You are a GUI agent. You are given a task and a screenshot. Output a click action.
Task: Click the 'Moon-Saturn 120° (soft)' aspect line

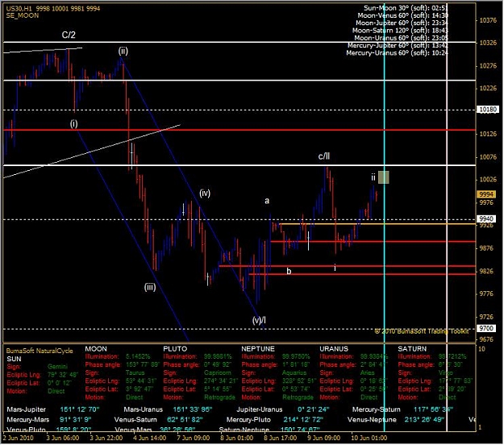tap(400, 31)
